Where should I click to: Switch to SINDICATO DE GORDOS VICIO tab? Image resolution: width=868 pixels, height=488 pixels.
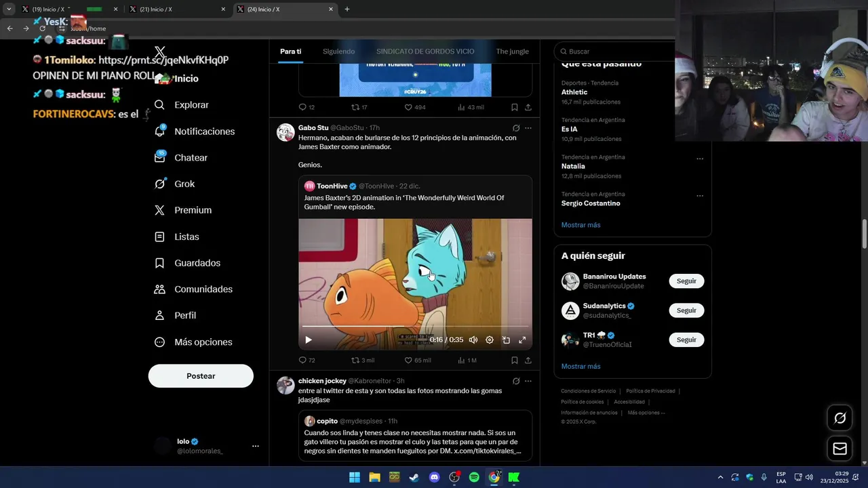point(425,52)
